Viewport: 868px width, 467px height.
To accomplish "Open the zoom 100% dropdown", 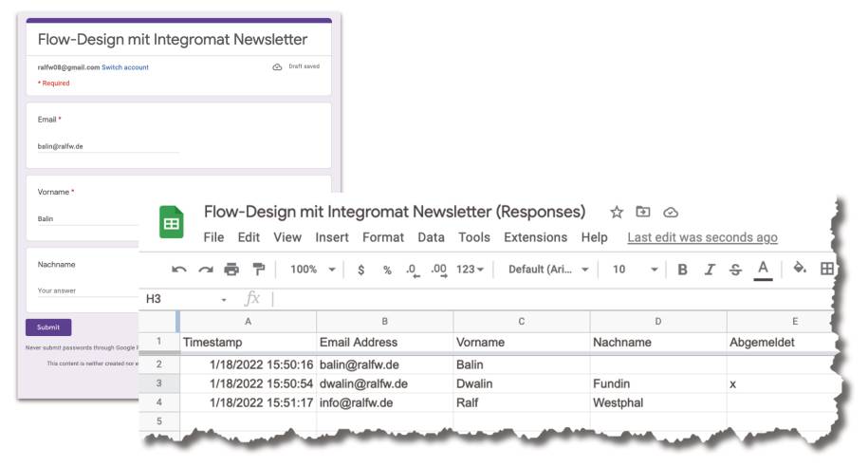I will pyautogui.click(x=313, y=270).
